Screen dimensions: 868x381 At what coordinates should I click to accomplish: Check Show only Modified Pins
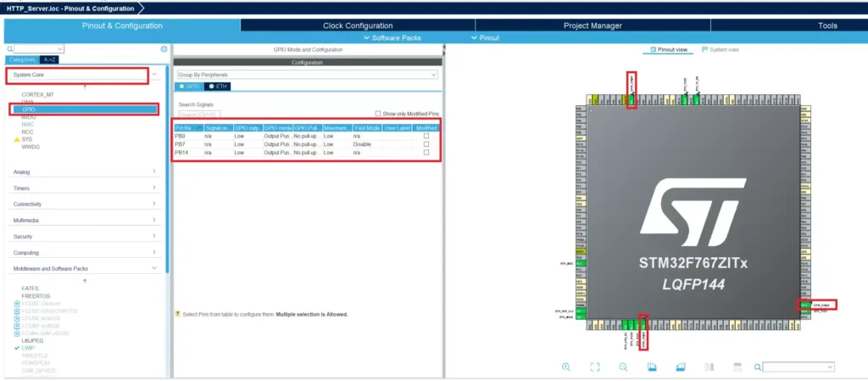[378, 114]
